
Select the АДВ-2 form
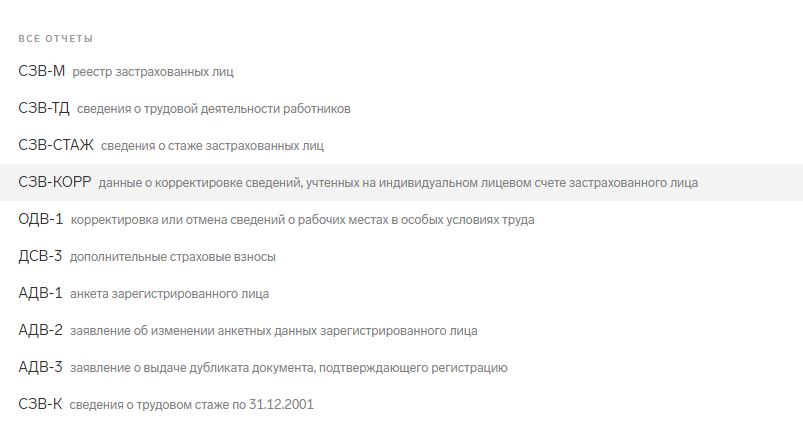pyautogui.click(x=41, y=330)
